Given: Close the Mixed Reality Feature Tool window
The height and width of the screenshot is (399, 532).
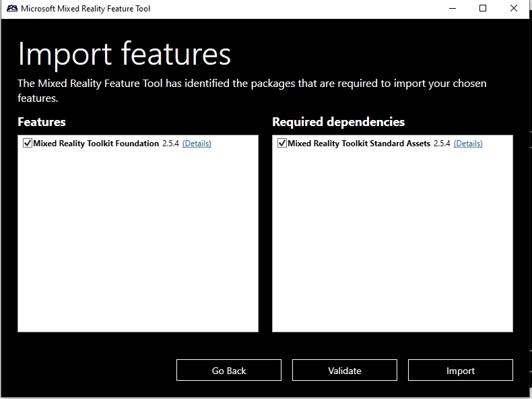Looking at the screenshot, I should point(514,9).
